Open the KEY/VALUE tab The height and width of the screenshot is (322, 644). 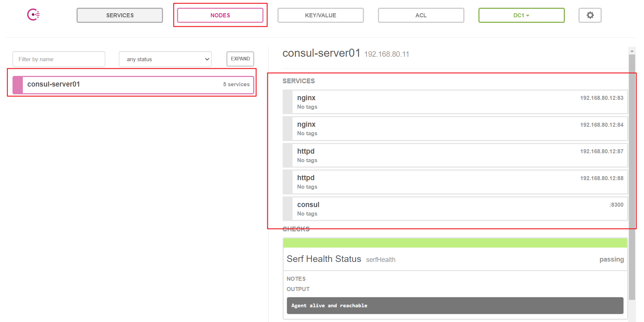pyautogui.click(x=321, y=15)
